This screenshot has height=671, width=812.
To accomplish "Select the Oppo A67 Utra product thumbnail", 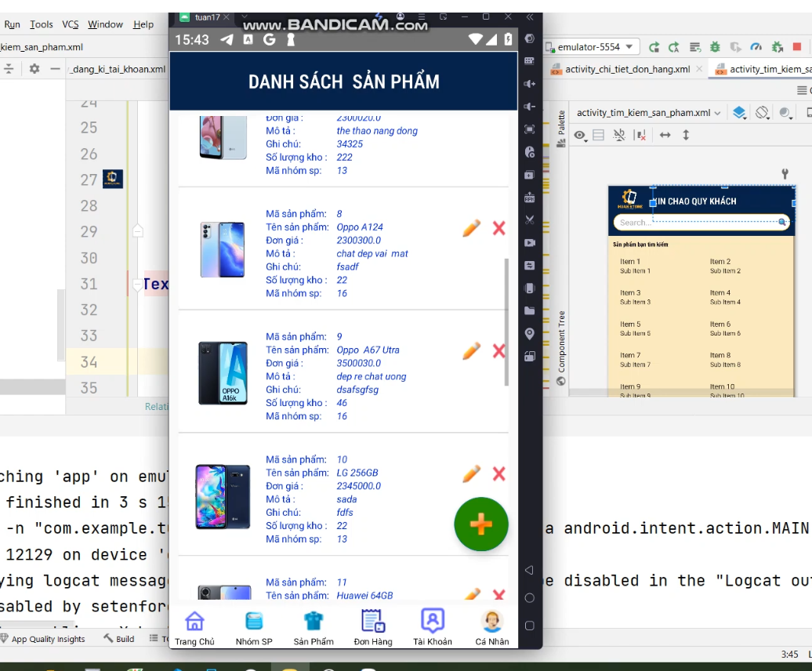I will tap(223, 373).
